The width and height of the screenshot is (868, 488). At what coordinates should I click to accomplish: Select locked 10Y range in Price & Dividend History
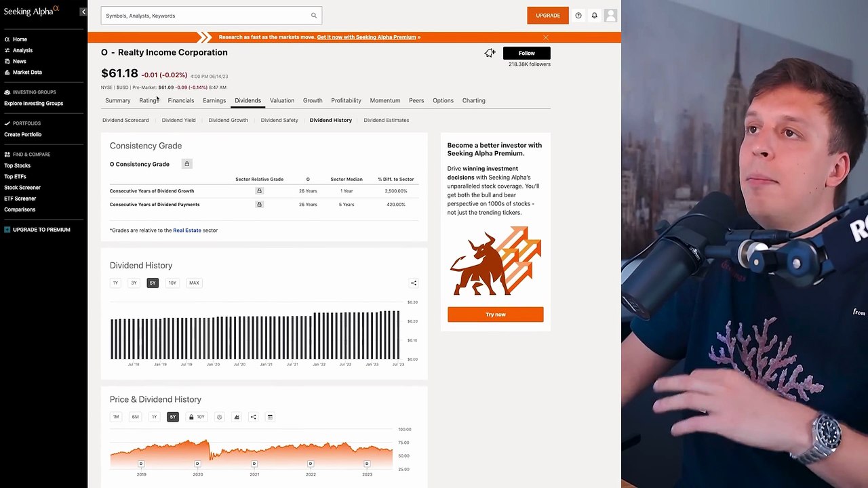tap(197, 417)
